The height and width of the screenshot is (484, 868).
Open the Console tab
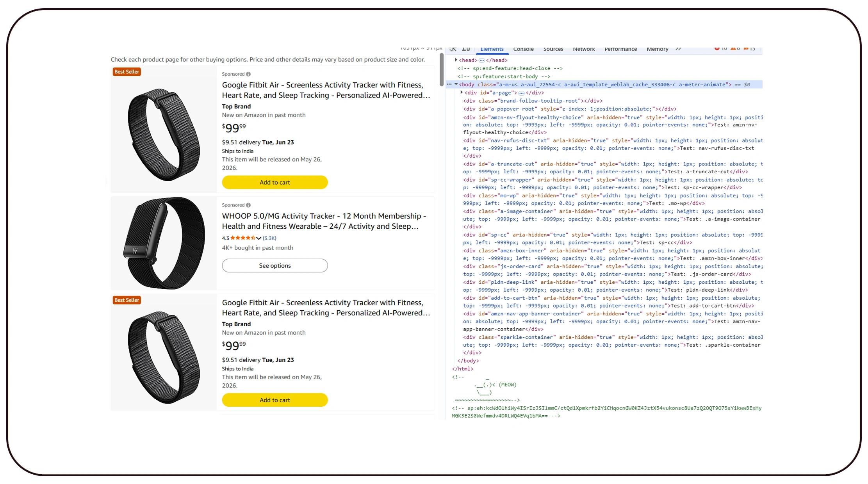(523, 49)
